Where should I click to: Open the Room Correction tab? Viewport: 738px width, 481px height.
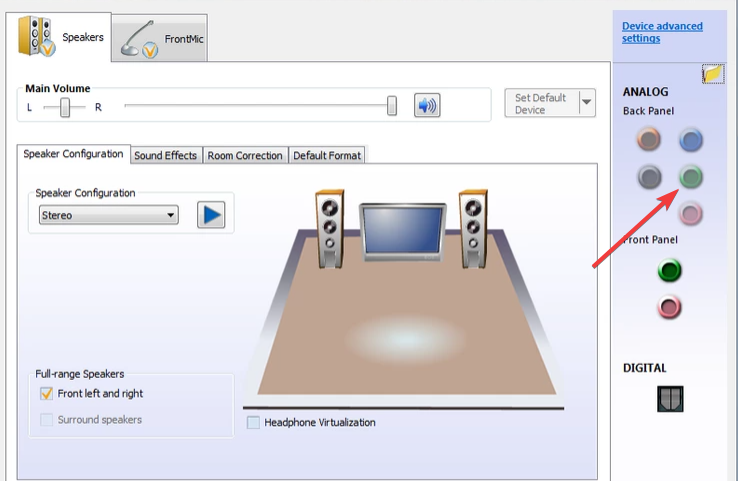coord(245,155)
